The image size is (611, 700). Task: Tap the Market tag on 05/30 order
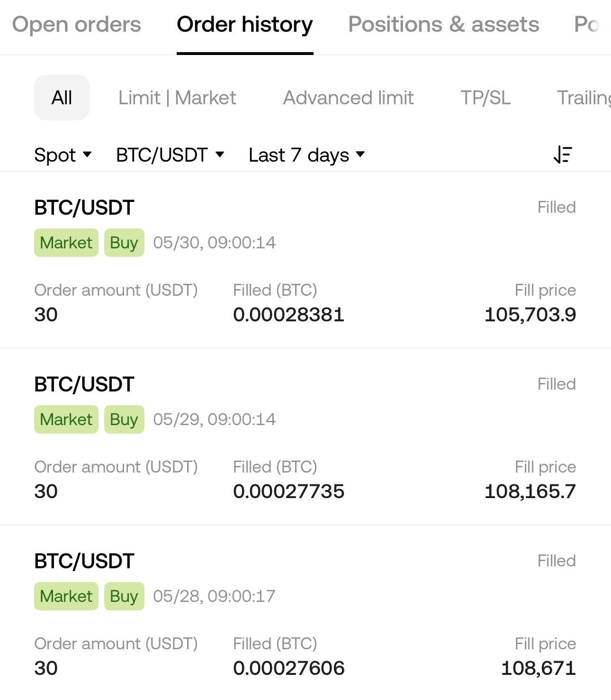click(x=66, y=243)
